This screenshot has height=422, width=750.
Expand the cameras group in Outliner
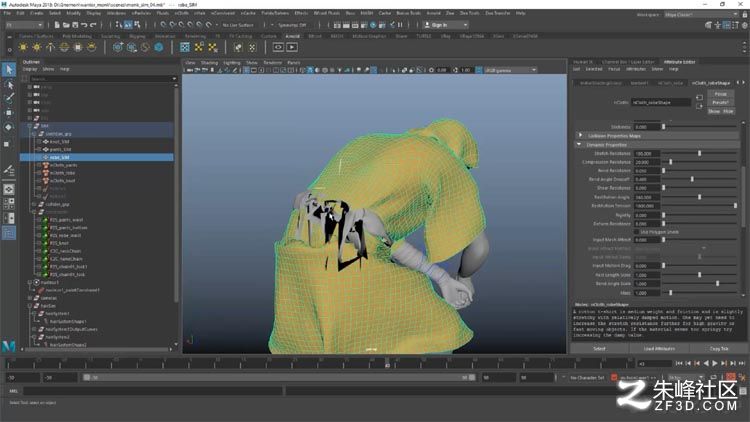tap(30, 298)
